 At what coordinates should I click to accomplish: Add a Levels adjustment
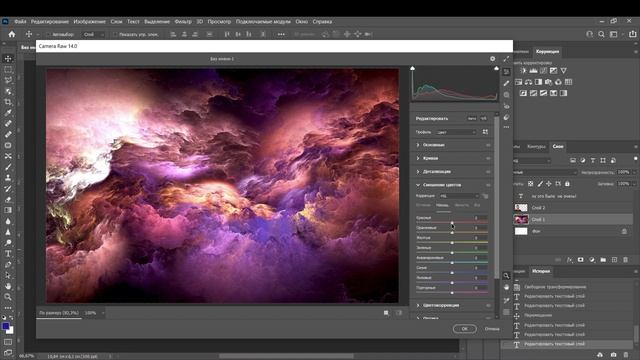[x=533, y=71]
